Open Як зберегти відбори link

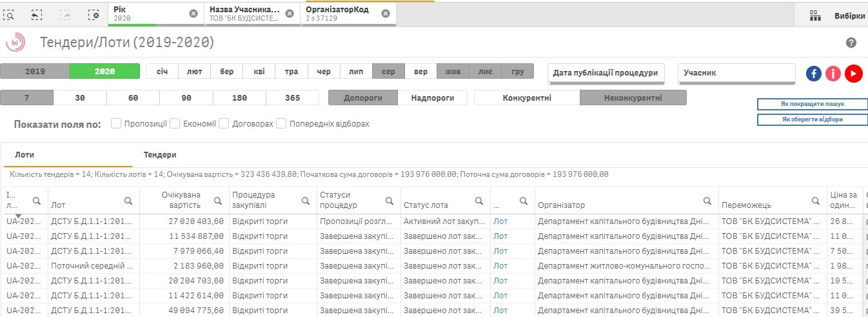pyautogui.click(x=812, y=119)
